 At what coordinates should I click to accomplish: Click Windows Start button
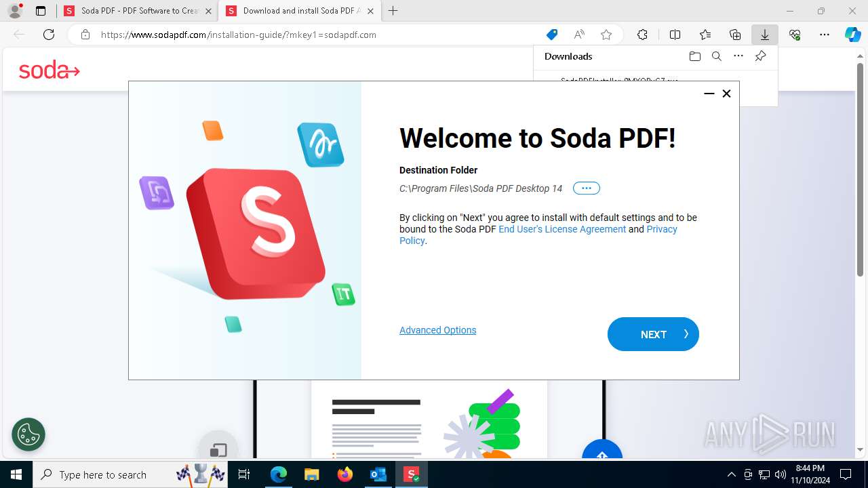point(16,474)
